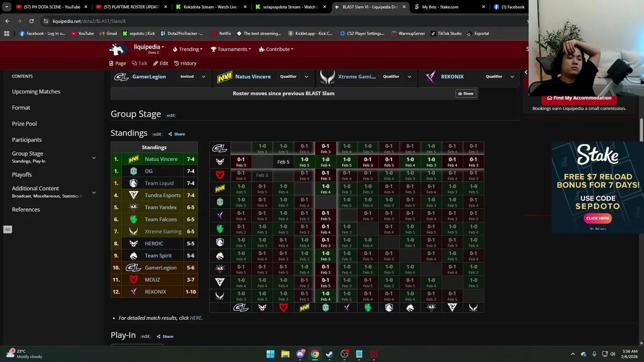The height and width of the screenshot is (362, 644).
Task: Click MOUZ logo in standings list
Action: pos(133,280)
